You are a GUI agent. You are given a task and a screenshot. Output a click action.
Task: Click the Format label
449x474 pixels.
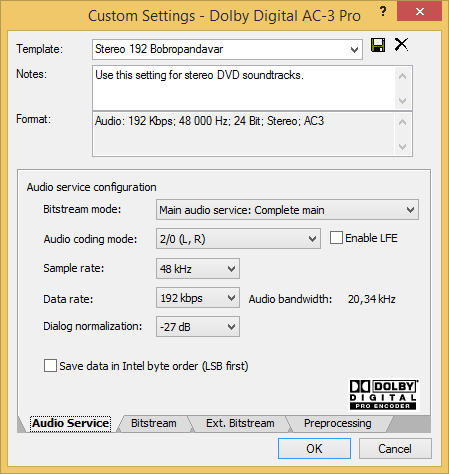(x=33, y=119)
